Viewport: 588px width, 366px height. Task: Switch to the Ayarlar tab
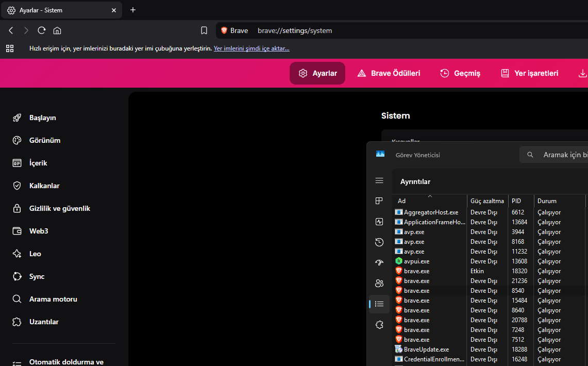click(317, 73)
